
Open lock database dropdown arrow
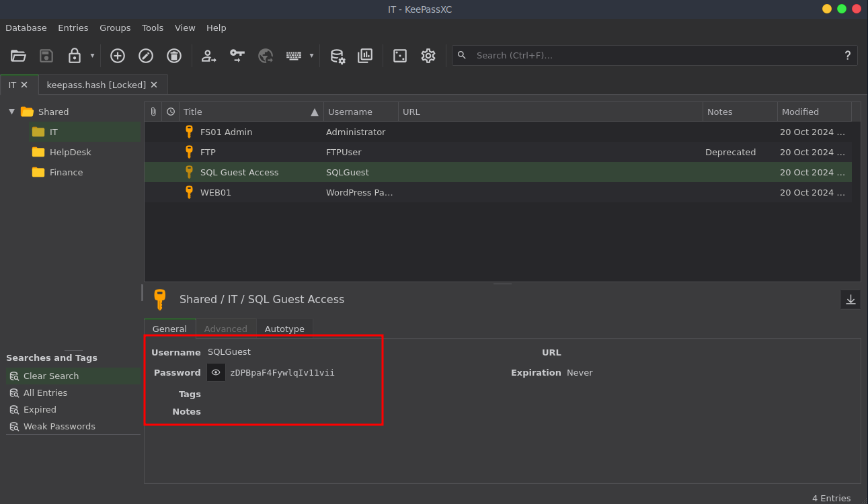point(92,56)
